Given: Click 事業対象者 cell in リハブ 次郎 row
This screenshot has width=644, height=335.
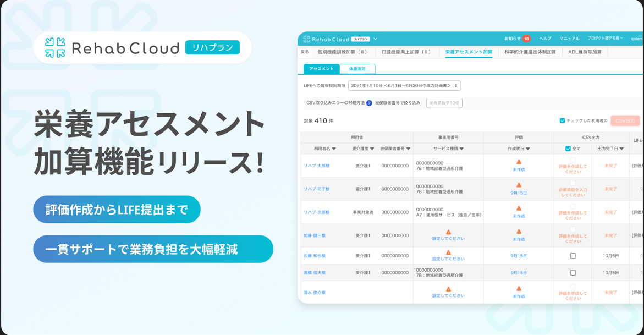Looking at the screenshot, I should pyautogui.click(x=363, y=212).
